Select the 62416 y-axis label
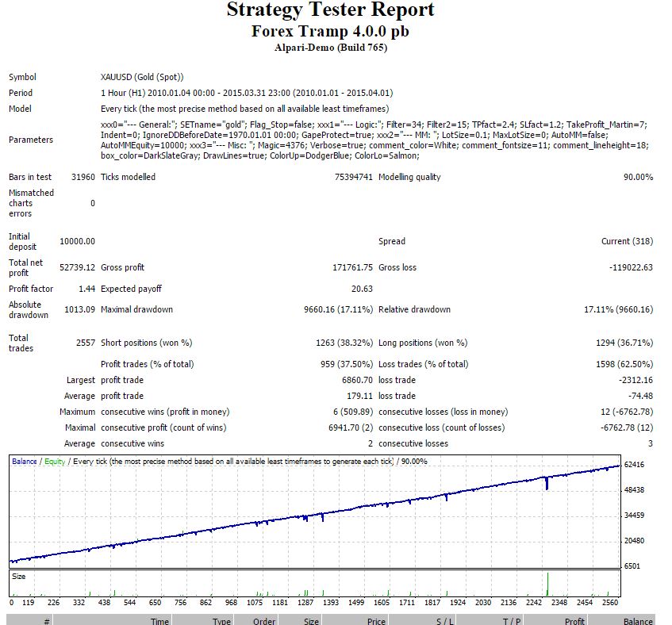This screenshot has height=625, width=672. [x=634, y=465]
